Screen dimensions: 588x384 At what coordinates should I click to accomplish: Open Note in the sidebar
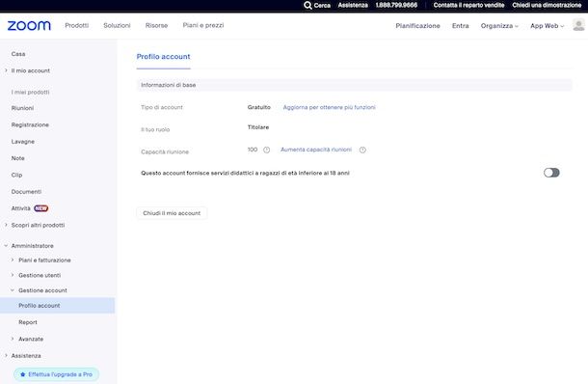point(18,158)
